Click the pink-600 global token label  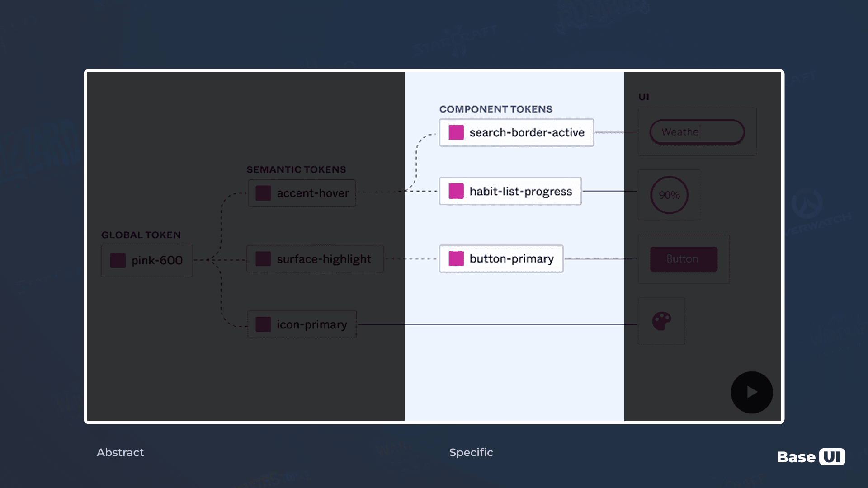coord(157,260)
